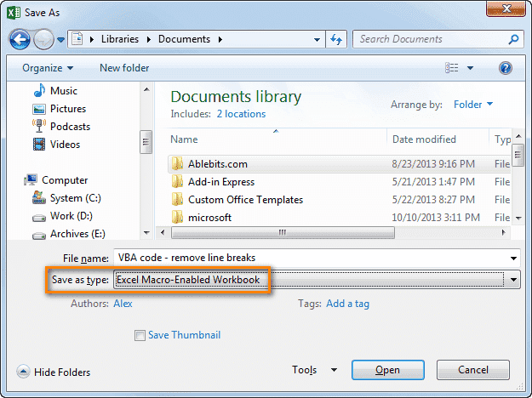Click the Music note icon
The image size is (532, 398).
point(39,90)
